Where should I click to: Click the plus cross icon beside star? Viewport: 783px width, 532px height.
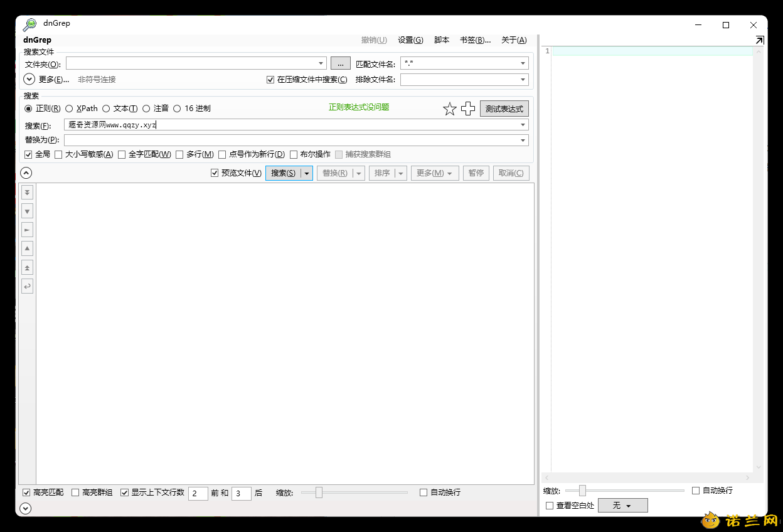click(468, 109)
